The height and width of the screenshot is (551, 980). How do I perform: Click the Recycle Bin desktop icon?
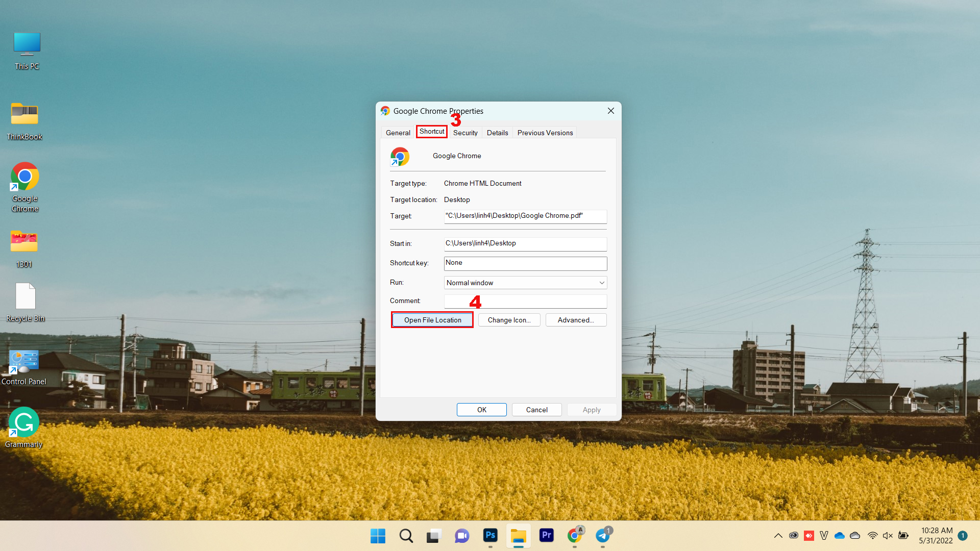point(24,300)
